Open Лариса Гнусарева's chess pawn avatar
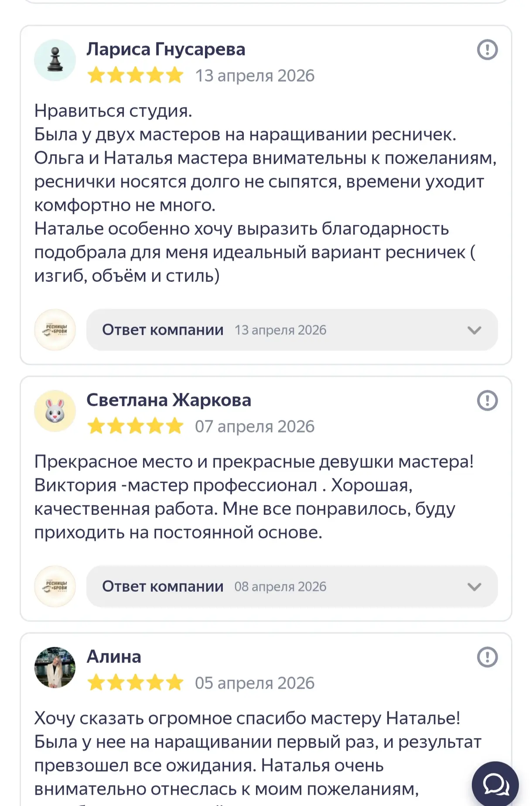 pyautogui.click(x=55, y=60)
